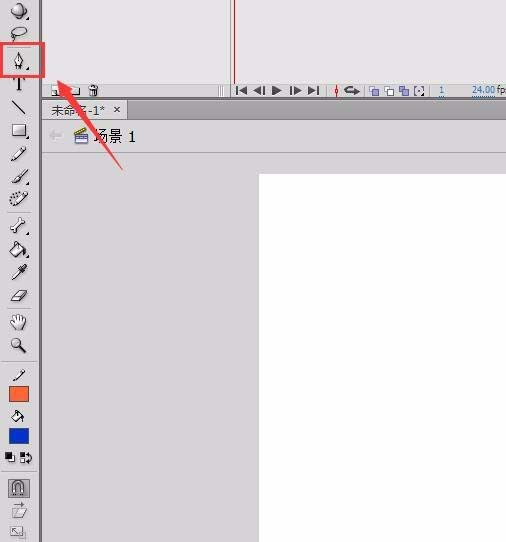Click the 场景 1 scene label
The height and width of the screenshot is (542, 506).
coord(115,136)
